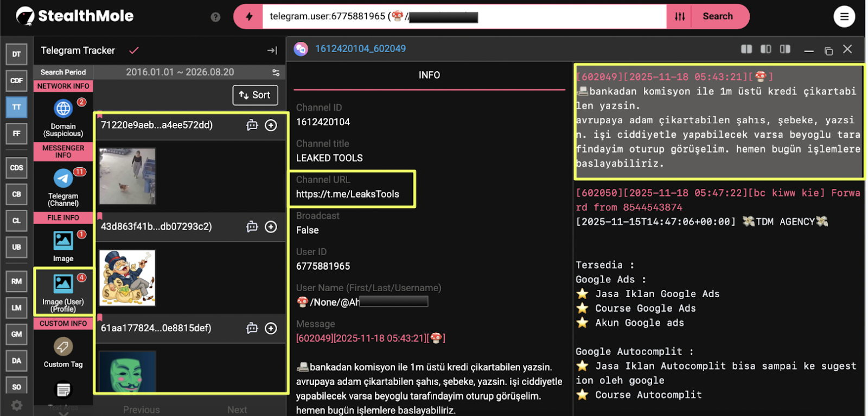Select the TT Telegram Tracker module
This screenshot has height=416, width=868.
click(17, 107)
